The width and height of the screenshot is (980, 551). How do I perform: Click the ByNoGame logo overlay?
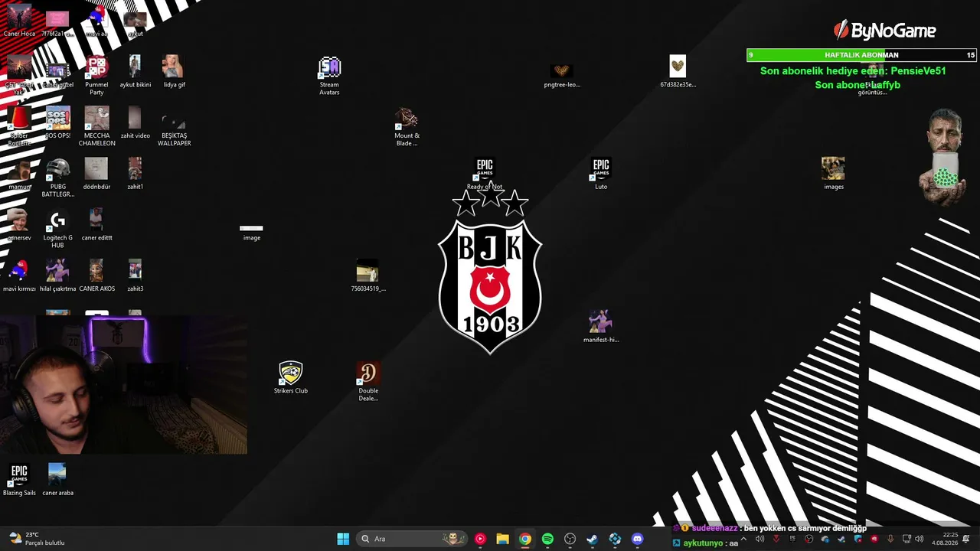coord(884,31)
